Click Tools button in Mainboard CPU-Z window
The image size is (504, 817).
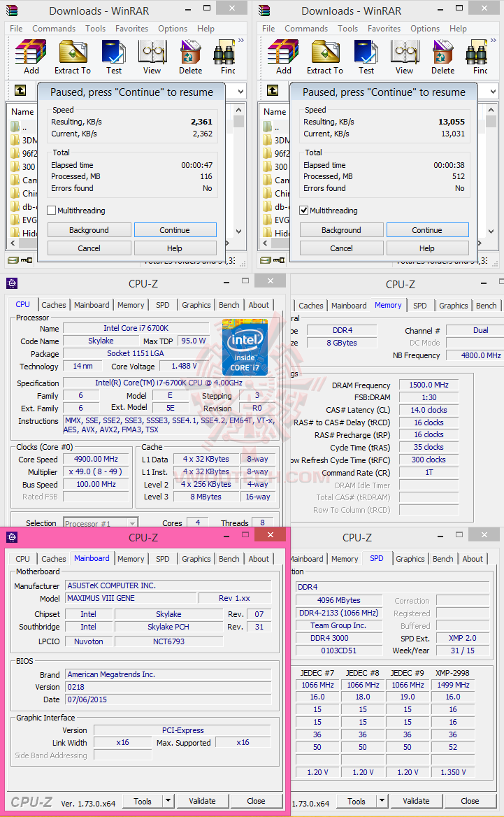click(x=142, y=801)
